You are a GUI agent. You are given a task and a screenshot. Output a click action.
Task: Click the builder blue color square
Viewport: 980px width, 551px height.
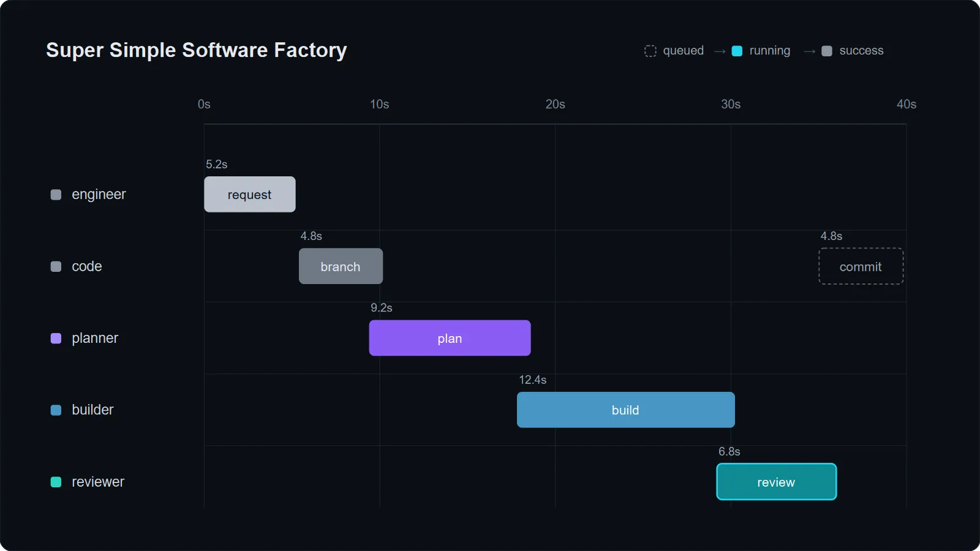pyautogui.click(x=56, y=410)
